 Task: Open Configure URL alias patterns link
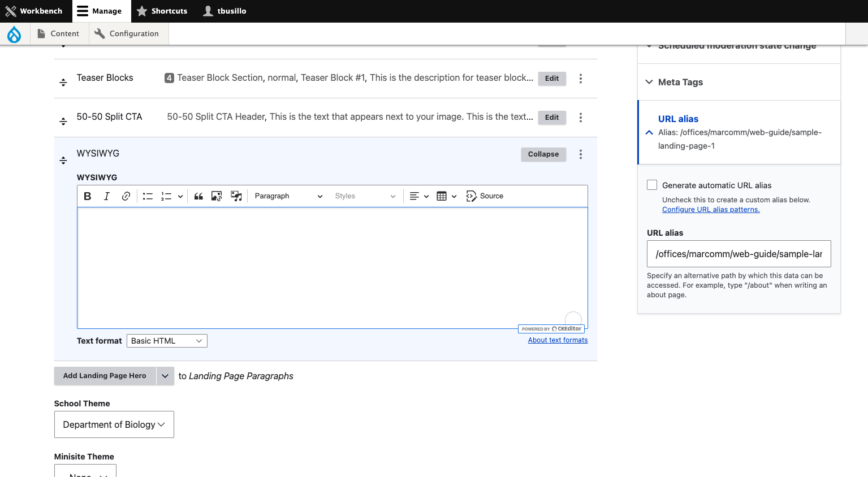[711, 210]
